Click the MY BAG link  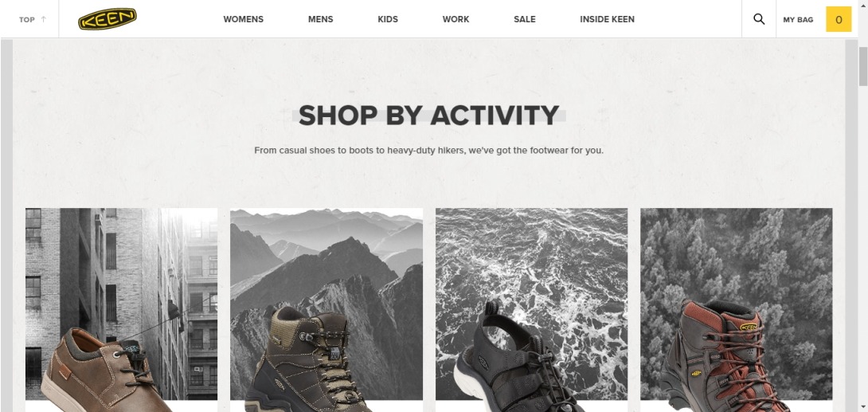point(798,19)
